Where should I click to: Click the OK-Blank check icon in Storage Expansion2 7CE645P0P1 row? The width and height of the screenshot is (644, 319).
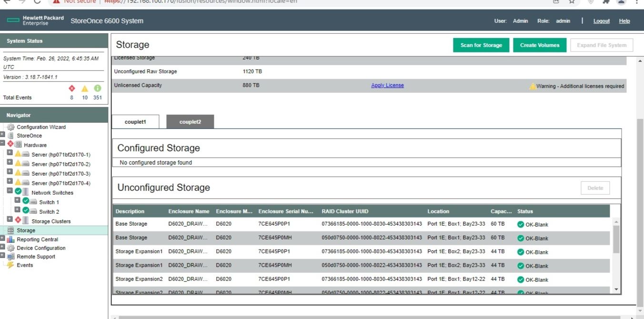click(521, 280)
